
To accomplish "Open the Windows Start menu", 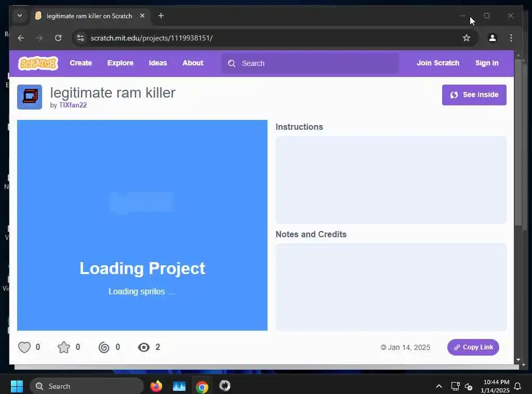I will [17, 386].
